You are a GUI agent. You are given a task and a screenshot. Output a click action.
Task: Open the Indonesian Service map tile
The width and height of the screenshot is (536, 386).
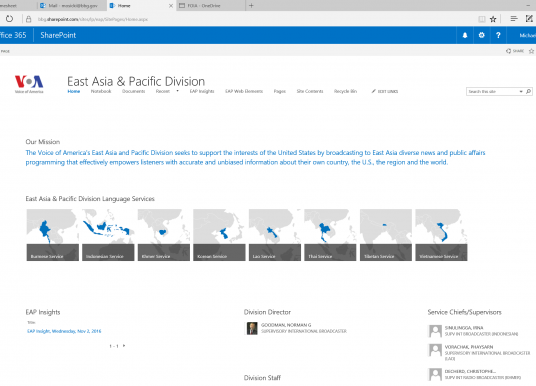(x=108, y=235)
